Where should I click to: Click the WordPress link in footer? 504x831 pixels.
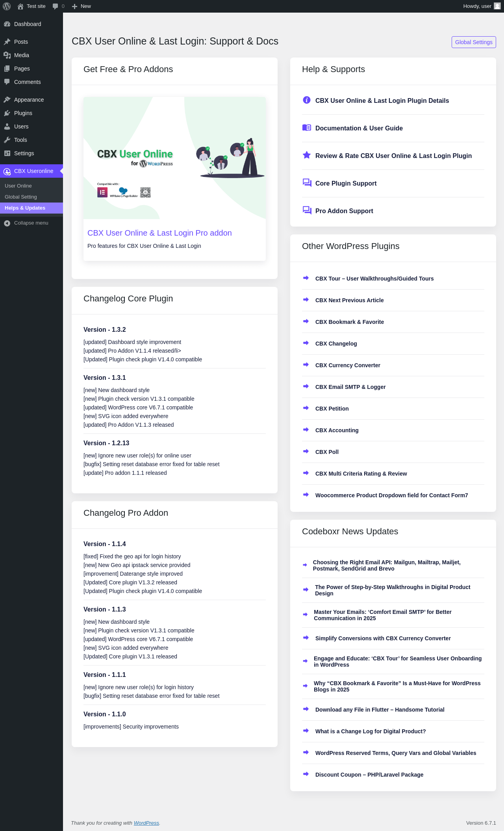(146, 823)
